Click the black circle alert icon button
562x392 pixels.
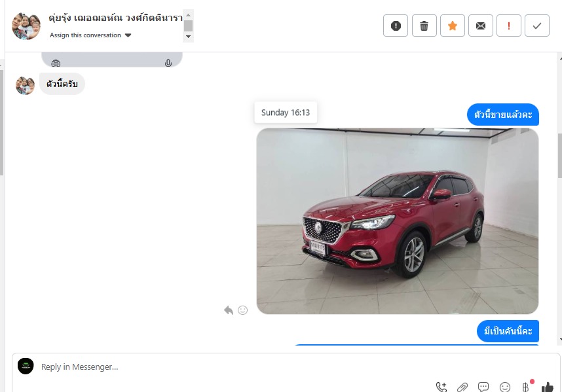point(396,26)
